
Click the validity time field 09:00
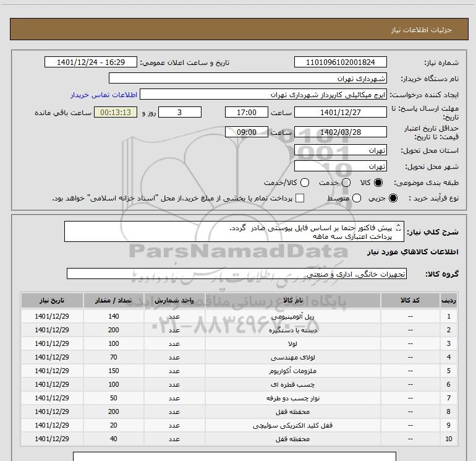coord(247,132)
